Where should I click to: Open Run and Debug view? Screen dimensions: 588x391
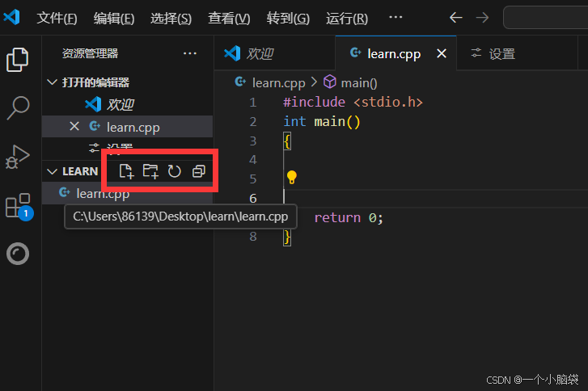[x=17, y=157]
